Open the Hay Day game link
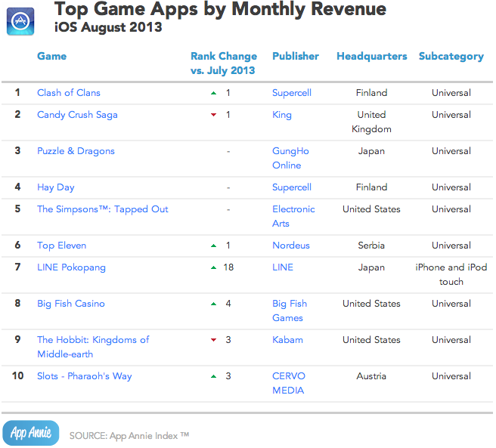The width and height of the screenshot is (496, 448). [x=56, y=187]
